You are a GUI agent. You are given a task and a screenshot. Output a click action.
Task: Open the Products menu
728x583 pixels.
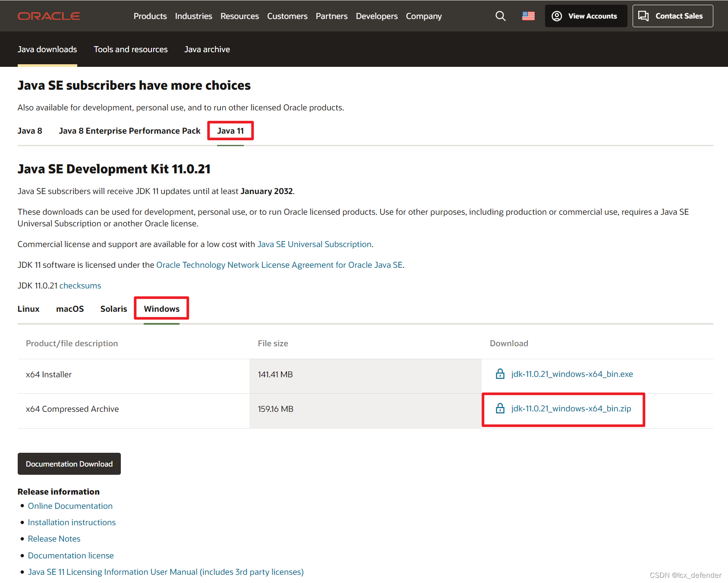coord(150,16)
